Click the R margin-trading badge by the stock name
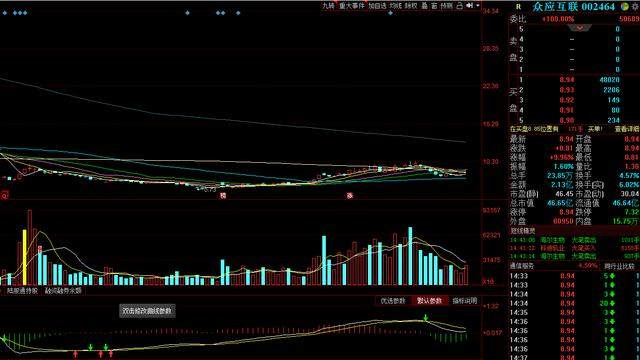This screenshot has width=640, height=360. pos(518,7)
